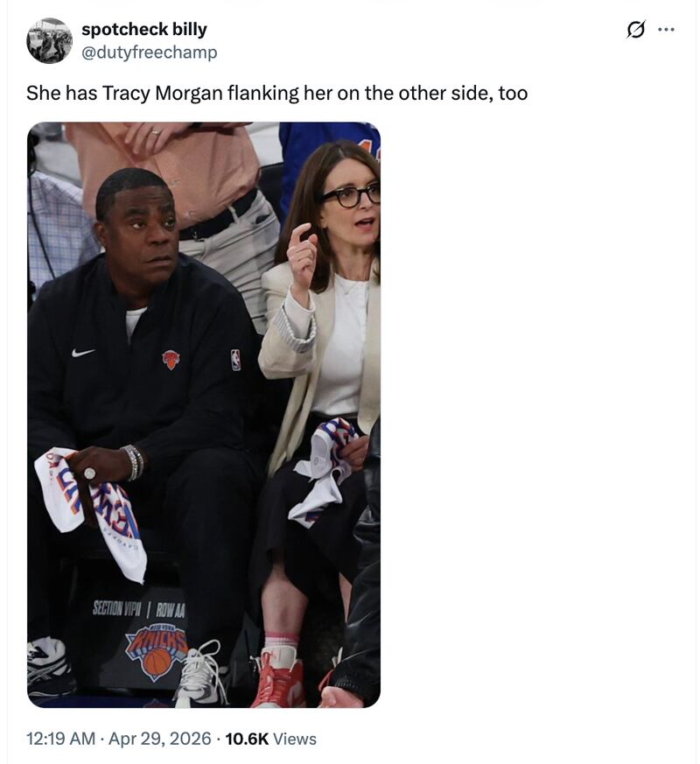Click the NBA logo on the sleeve
700x764 pixels.
pos(235,360)
